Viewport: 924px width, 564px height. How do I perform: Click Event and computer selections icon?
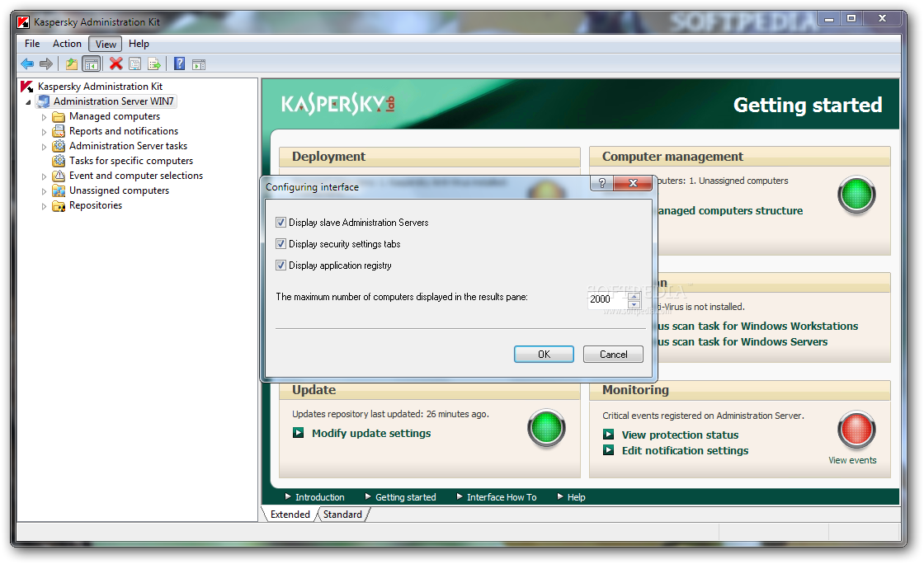click(59, 176)
